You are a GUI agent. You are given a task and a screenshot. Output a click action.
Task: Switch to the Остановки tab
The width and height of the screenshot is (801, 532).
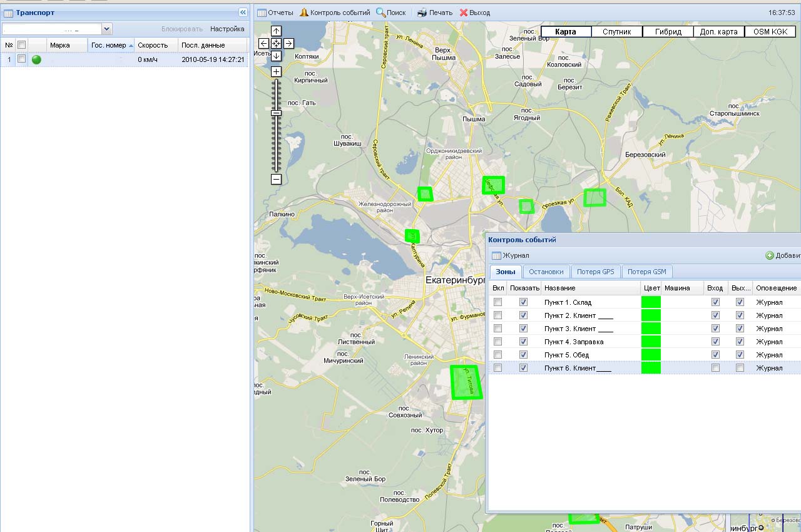[x=546, y=272]
